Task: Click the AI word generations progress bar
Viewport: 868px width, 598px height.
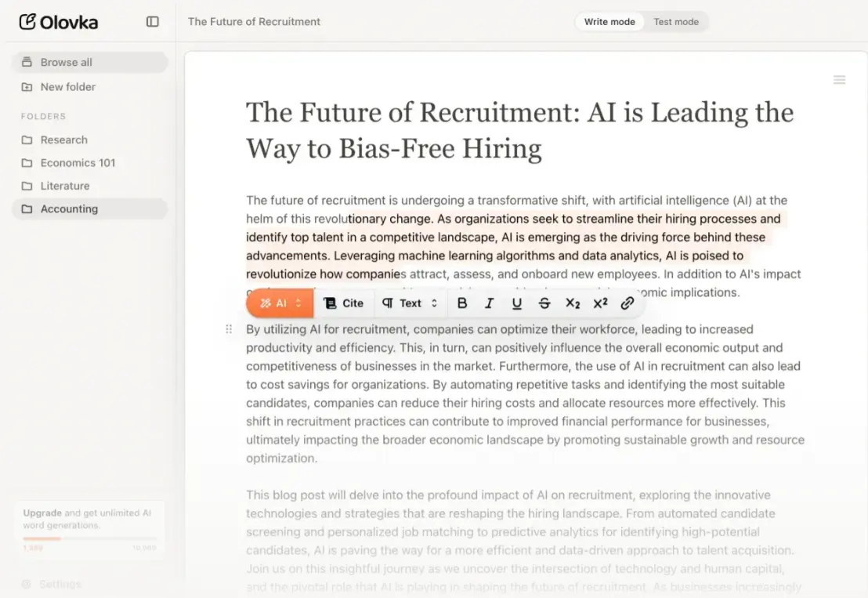Action: (x=89, y=538)
